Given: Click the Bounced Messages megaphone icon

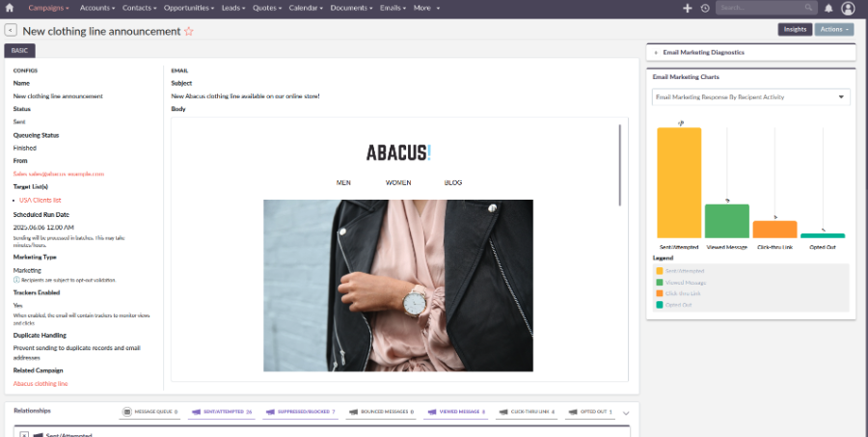Looking at the screenshot, I should (354, 412).
